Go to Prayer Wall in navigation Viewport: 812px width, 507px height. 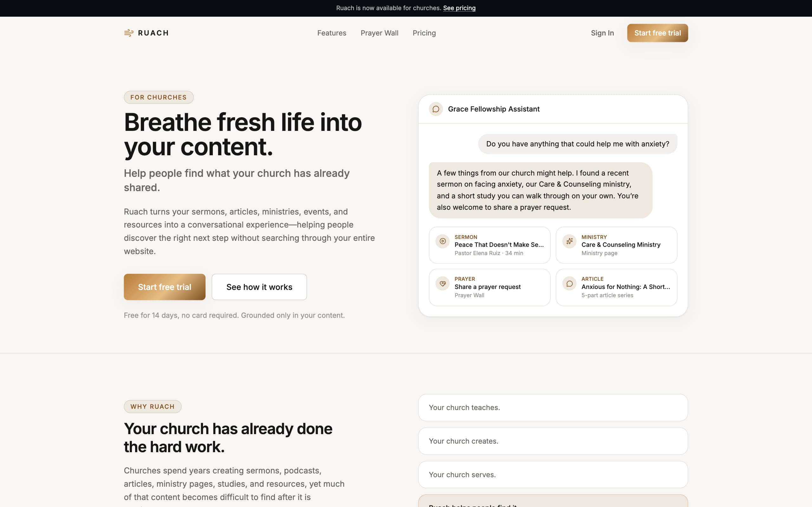click(379, 33)
